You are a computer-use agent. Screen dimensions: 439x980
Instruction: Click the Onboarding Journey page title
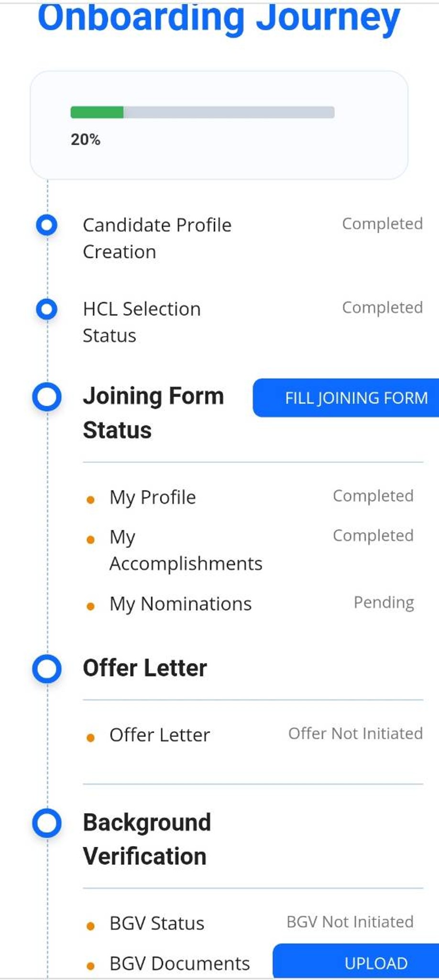click(219, 18)
